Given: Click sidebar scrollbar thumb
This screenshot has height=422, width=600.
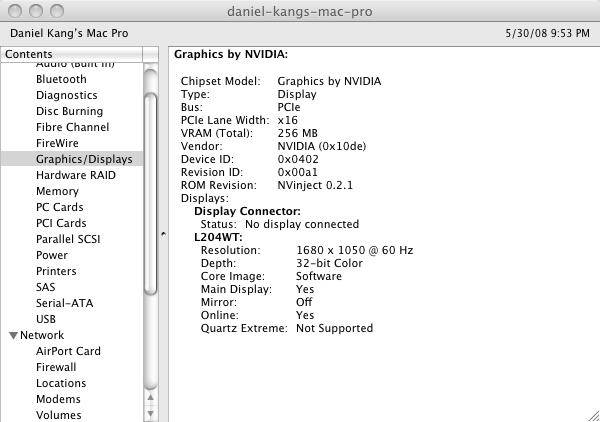Looking at the screenshot, I should (151, 194).
